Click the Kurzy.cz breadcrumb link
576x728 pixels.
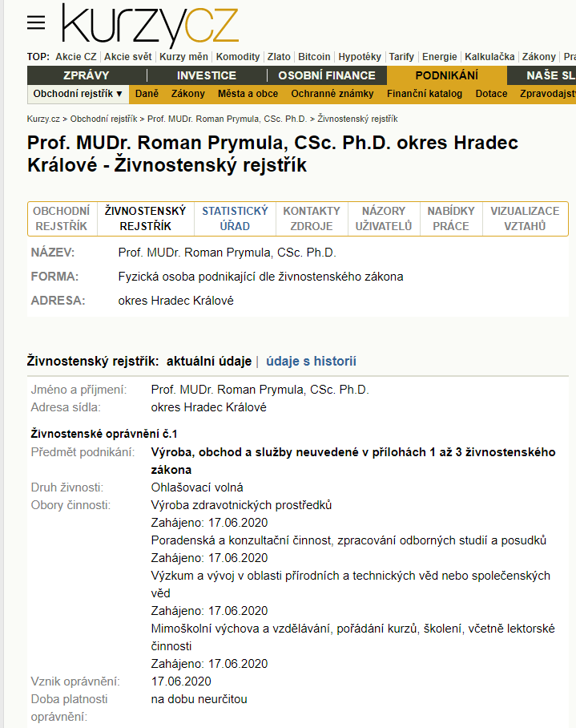43,119
